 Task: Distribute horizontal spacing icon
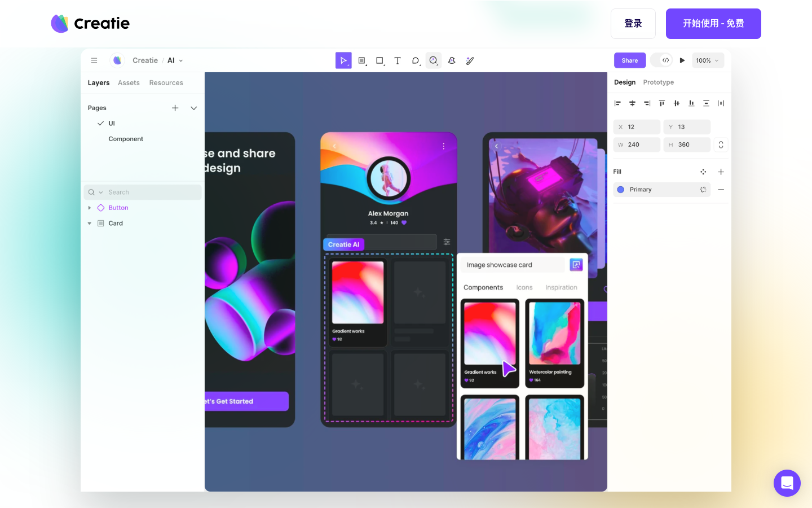721,103
